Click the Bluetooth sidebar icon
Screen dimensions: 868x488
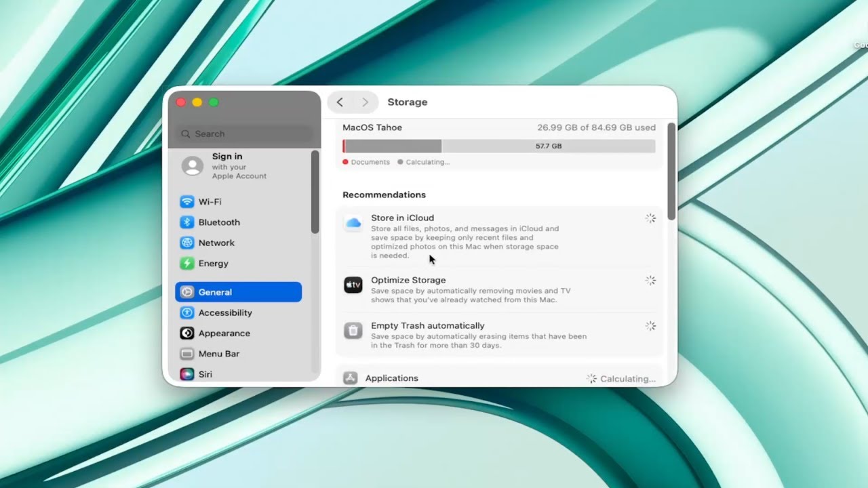pos(186,222)
